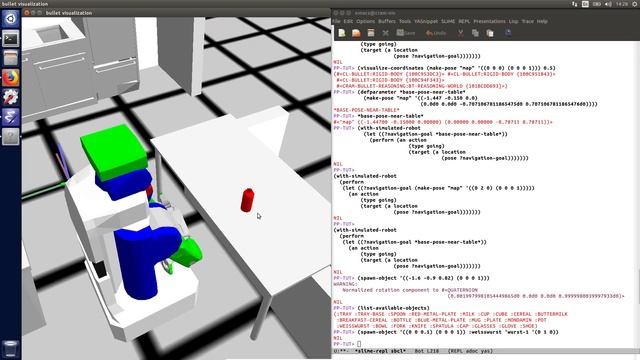The image size is (640, 360).
Task: Click the clock in the top panel
Action: (x=622, y=4)
